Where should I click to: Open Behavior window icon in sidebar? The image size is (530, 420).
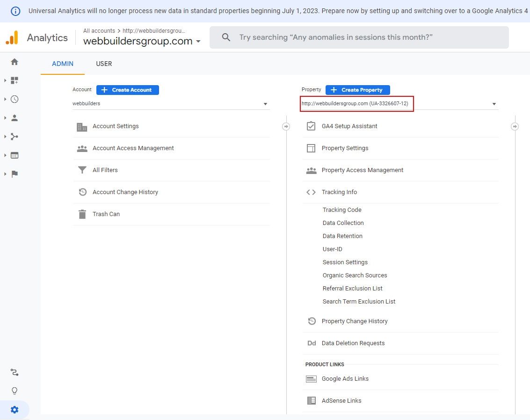pyautogui.click(x=15, y=155)
